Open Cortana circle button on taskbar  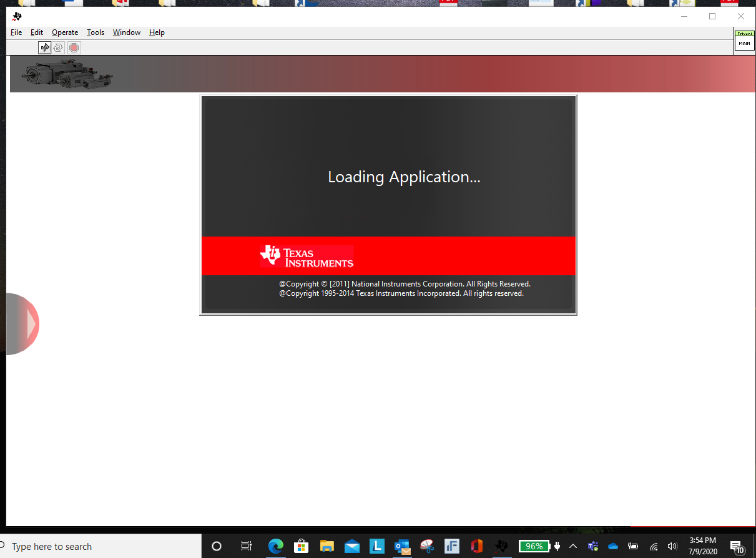(x=217, y=546)
